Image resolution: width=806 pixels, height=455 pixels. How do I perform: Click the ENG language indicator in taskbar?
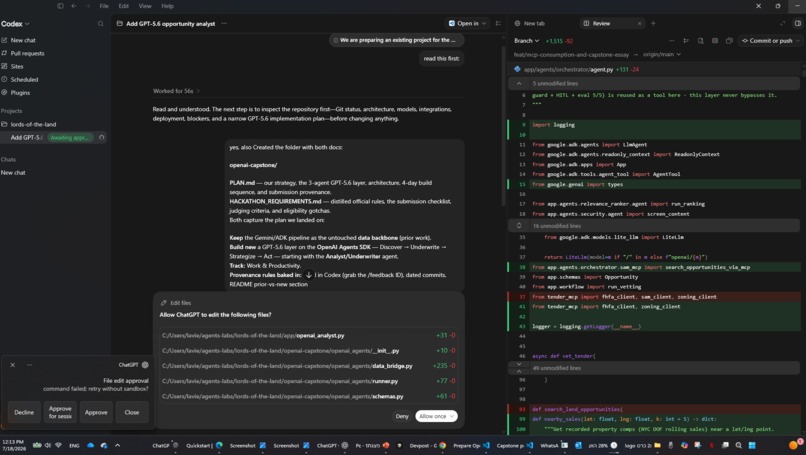tap(75, 446)
